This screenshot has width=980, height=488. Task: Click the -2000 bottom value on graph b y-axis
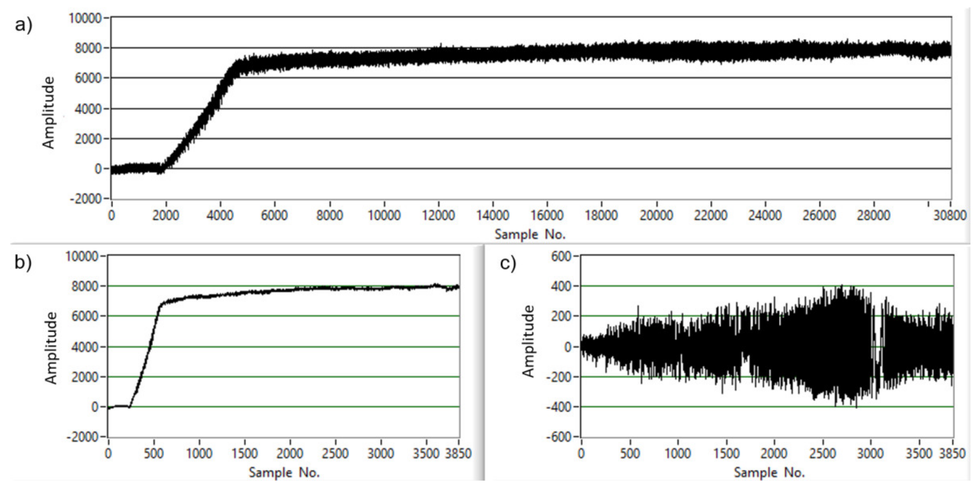pyautogui.click(x=82, y=437)
